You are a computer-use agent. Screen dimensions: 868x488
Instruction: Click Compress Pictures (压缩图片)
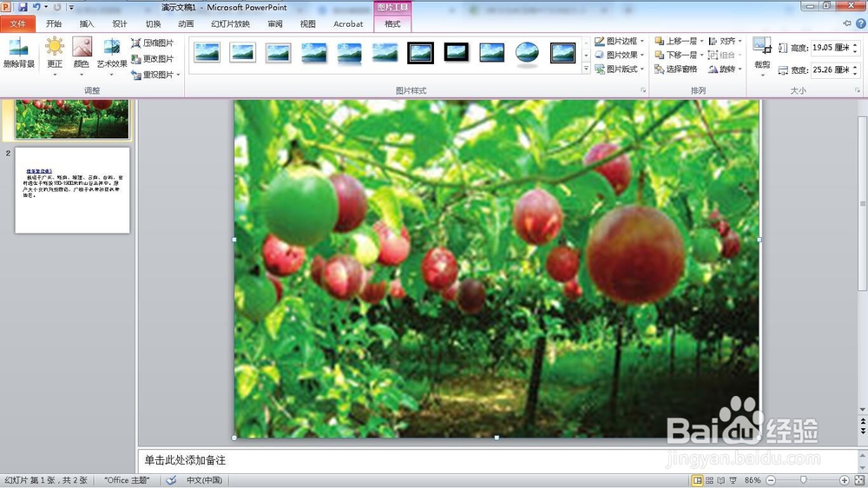pyautogui.click(x=152, y=43)
